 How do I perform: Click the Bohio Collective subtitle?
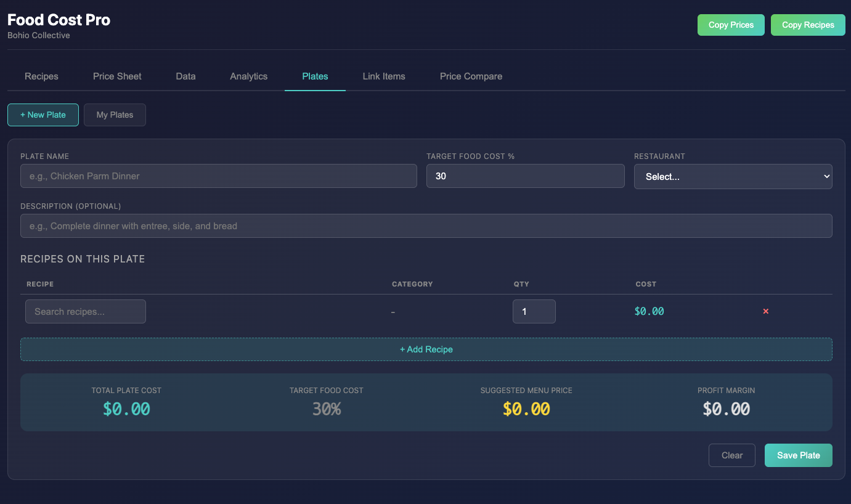tap(39, 35)
